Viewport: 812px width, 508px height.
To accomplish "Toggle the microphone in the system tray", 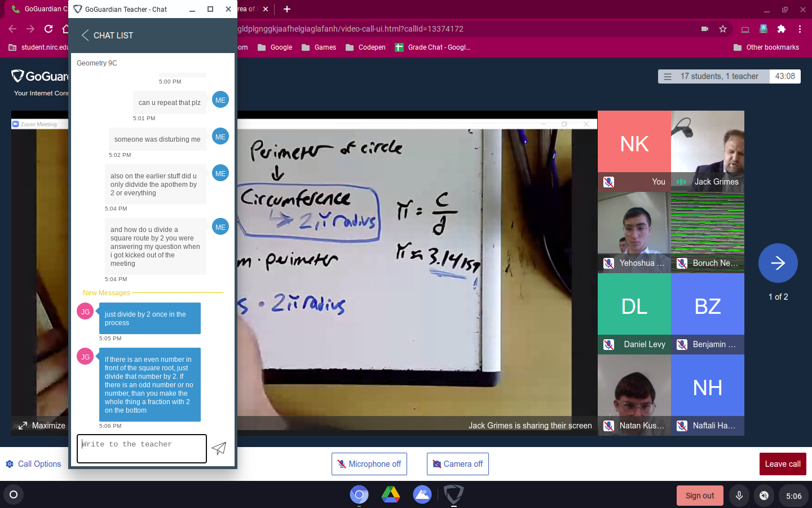I will click(x=739, y=496).
